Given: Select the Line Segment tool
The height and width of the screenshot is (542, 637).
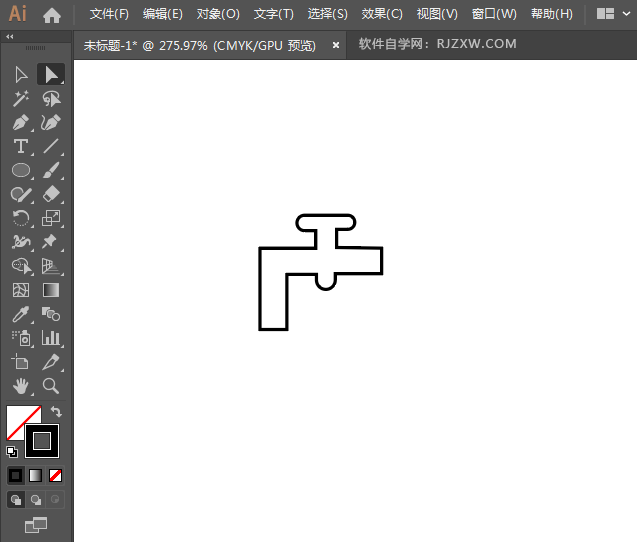Looking at the screenshot, I should pos(51,147).
